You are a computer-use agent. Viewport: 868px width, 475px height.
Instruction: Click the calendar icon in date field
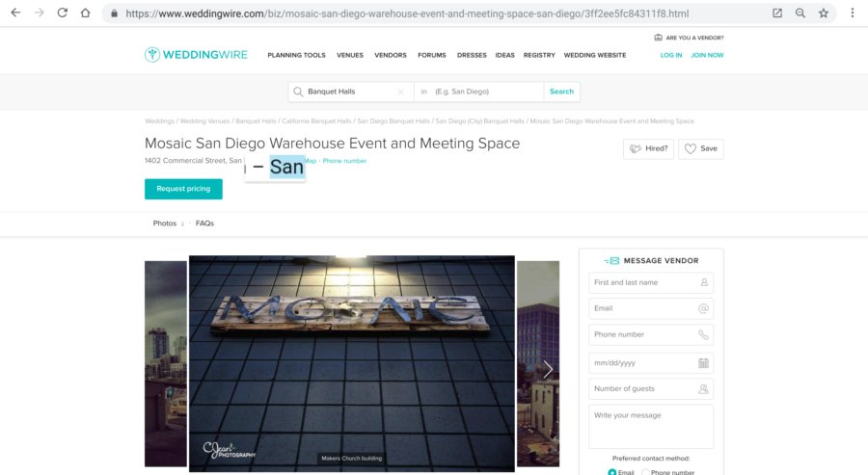703,363
